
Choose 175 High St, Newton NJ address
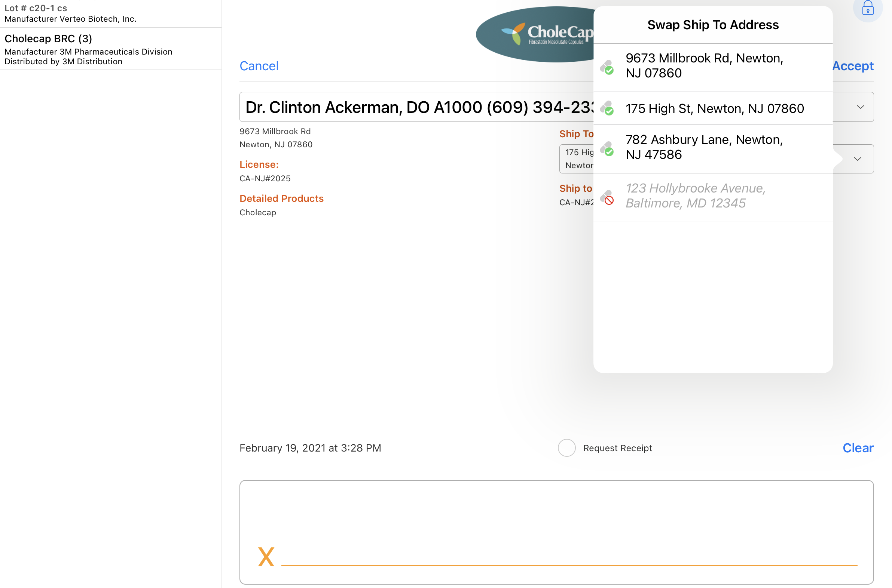(x=714, y=109)
